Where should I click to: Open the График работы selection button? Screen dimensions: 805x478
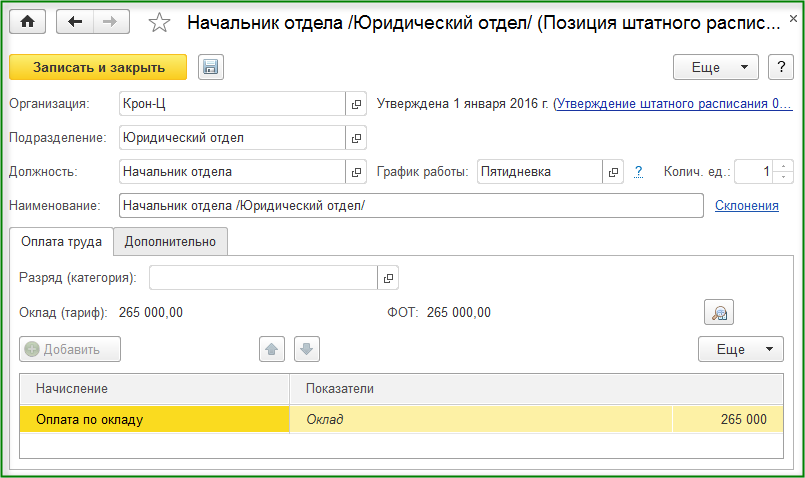(614, 172)
